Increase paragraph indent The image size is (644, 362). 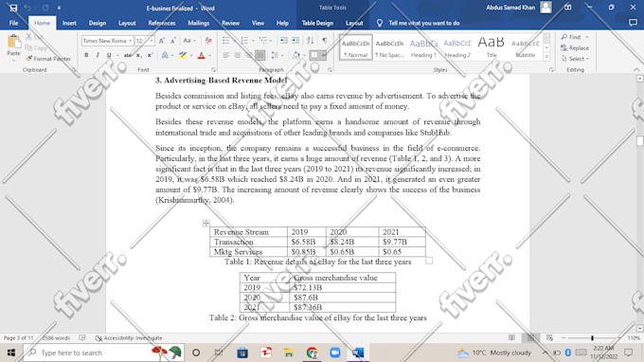point(295,41)
